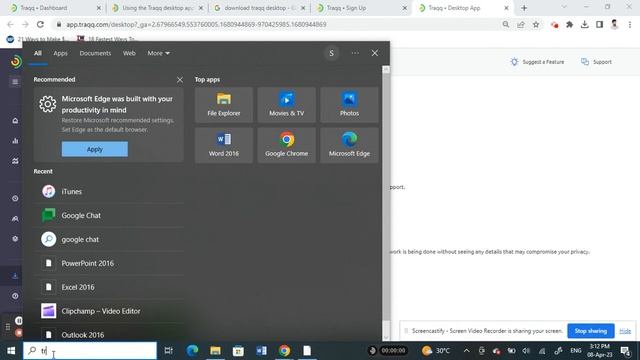Bookmark this page with the star icon
This screenshot has width=640, height=360.
[x=536, y=24]
